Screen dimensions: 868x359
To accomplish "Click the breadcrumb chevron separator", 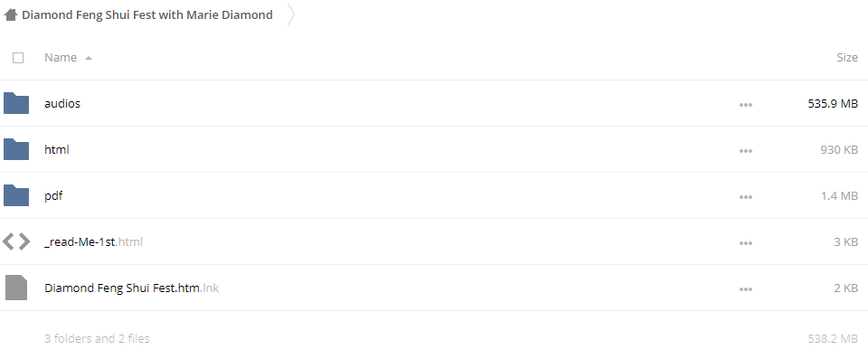I will coord(291,15).
